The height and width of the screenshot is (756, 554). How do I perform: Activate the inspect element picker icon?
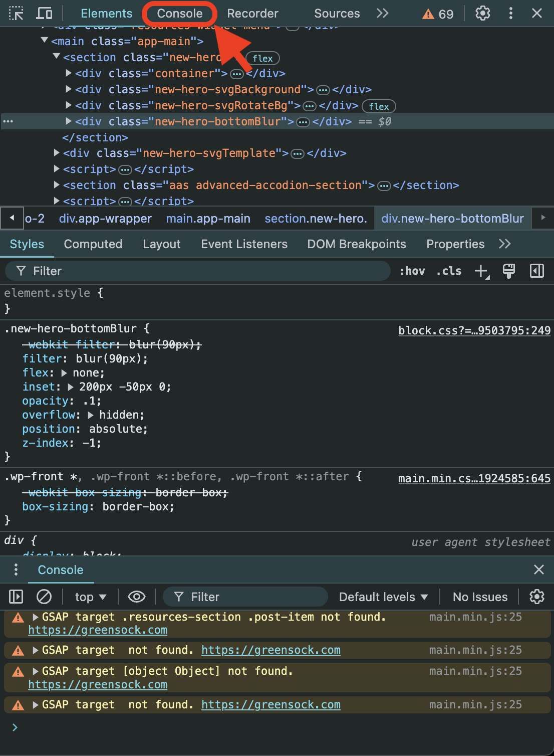[x=16, y=14]
